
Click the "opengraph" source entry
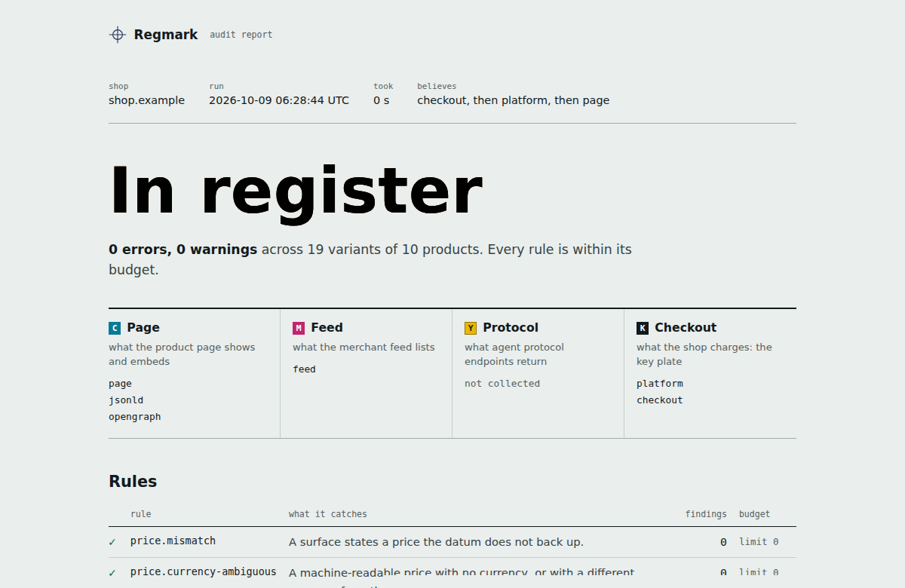[135, 417]
